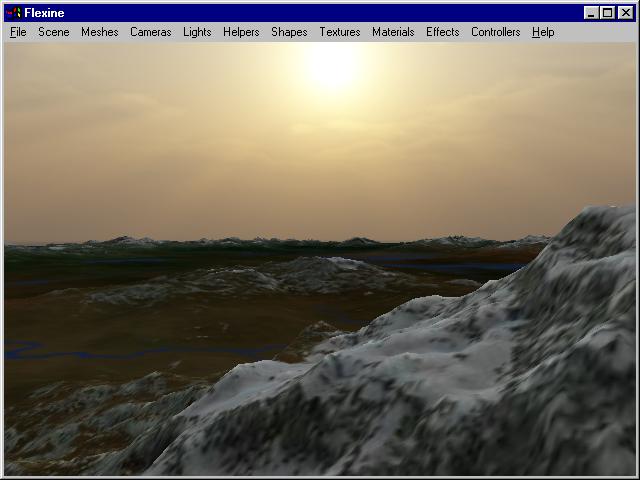Open the Materials menu
The height and width of the screenshot is (480, 640).
pos(393,32)
